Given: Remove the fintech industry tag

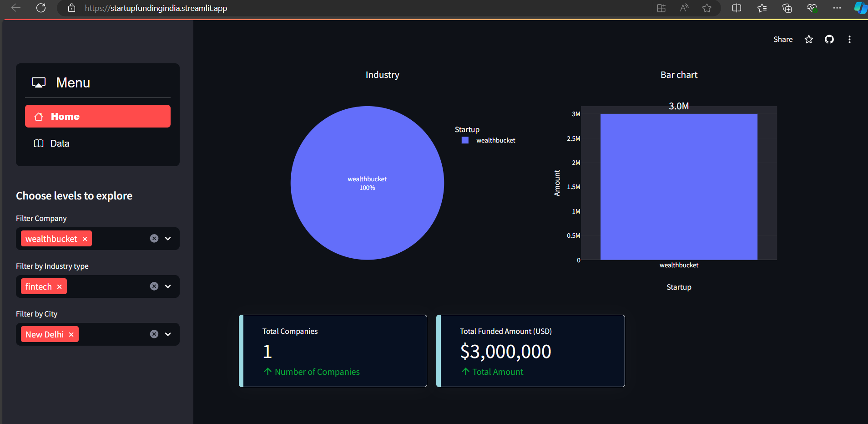Looking at the screenshot, I should [x=59, y=287].
